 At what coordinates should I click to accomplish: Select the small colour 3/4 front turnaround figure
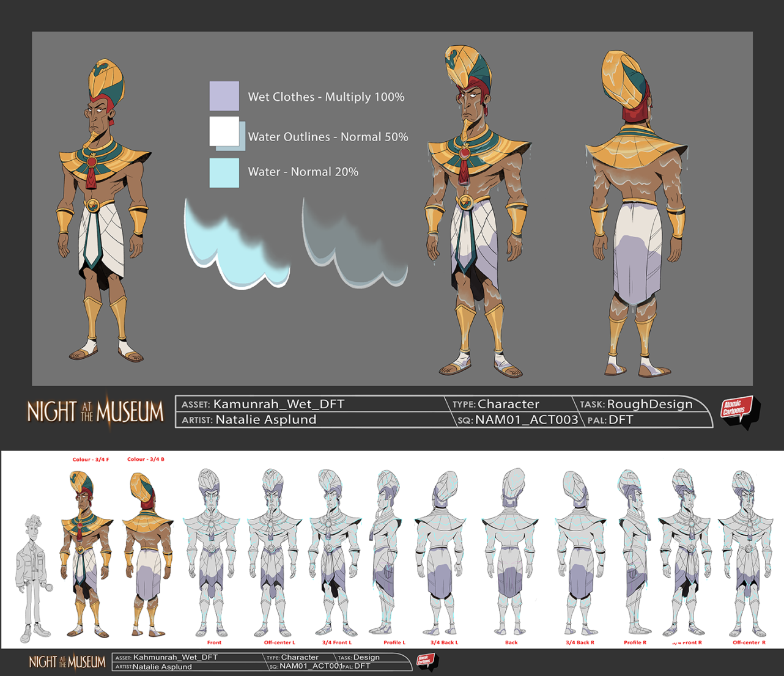86,554
